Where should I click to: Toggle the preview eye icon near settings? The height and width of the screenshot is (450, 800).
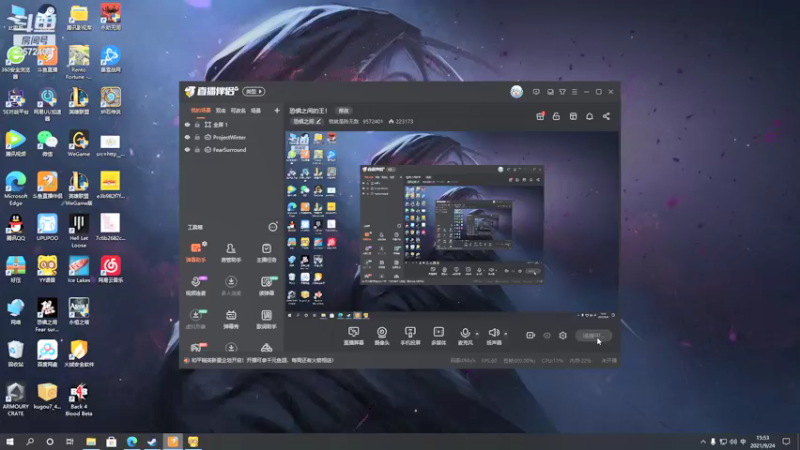pyautogui.click(x=547, y=335)
